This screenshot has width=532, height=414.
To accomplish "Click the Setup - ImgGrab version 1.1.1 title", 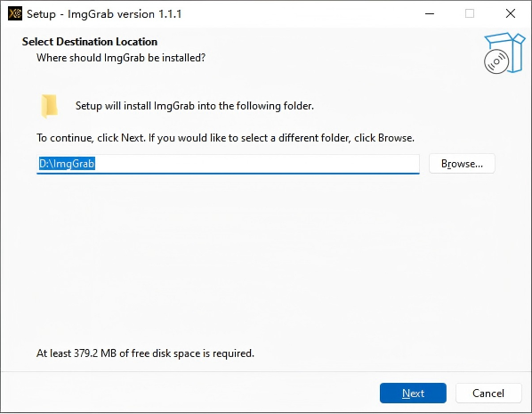I will coord(104,14).
